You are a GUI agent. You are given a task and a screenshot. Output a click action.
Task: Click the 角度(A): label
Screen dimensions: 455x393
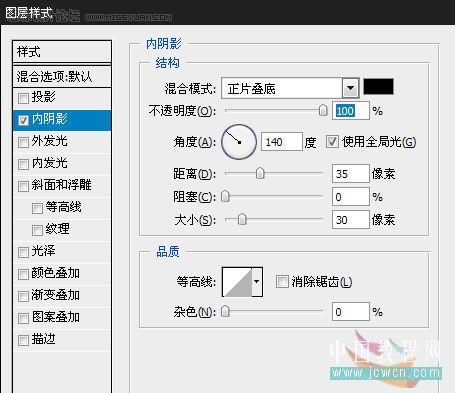pos(194,142)
